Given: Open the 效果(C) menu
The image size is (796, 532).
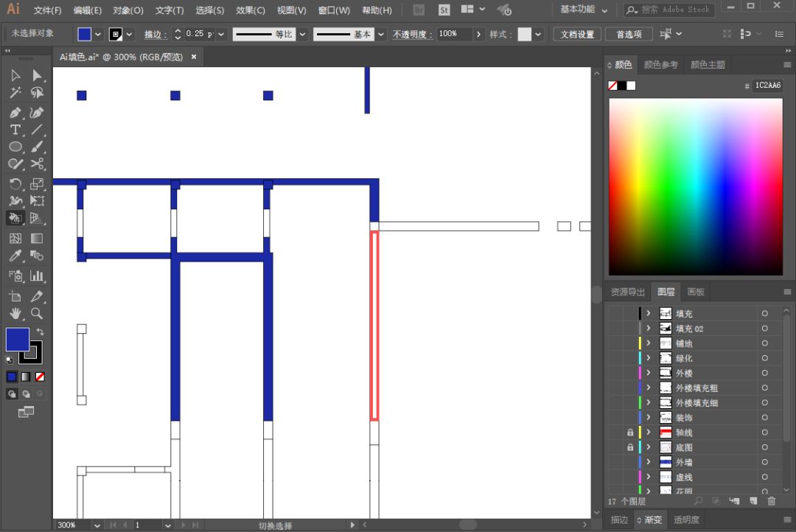Looking at the screenshot, I should 251,10.
